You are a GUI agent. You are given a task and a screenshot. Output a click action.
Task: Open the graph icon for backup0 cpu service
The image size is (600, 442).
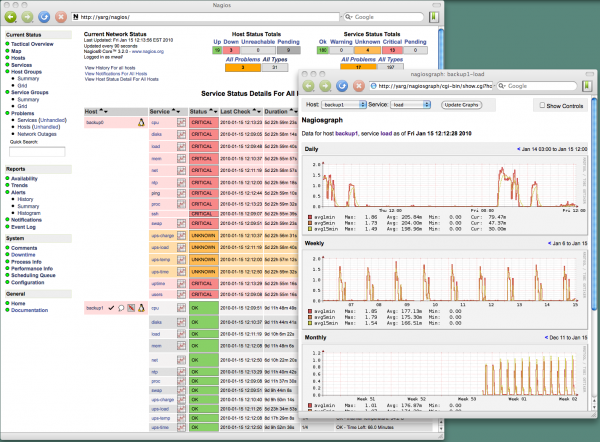click(x=181, y=120)
